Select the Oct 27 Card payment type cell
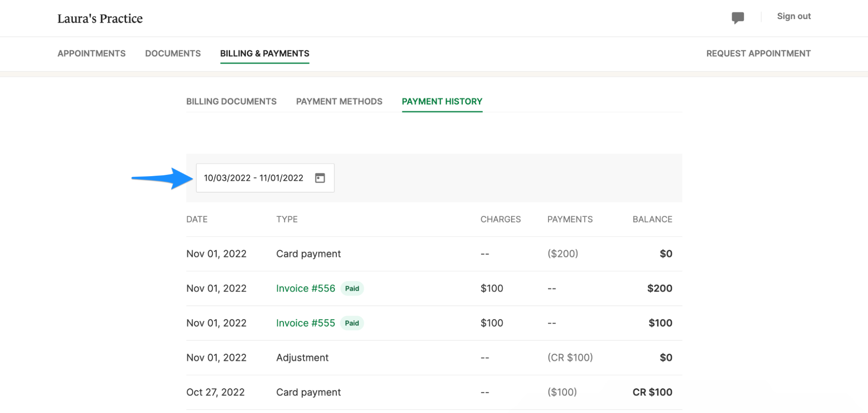868x413 pixels. point(309,393)
